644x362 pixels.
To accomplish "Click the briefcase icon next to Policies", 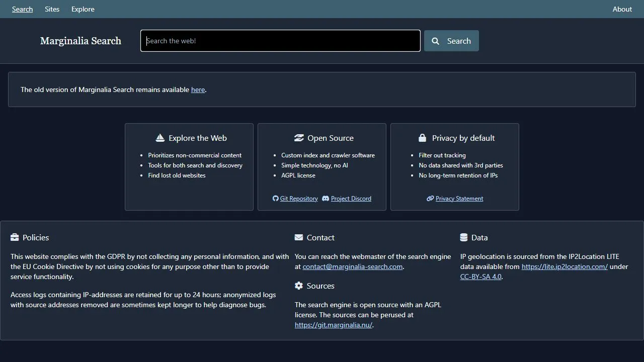I will click(x=15, y=237).
